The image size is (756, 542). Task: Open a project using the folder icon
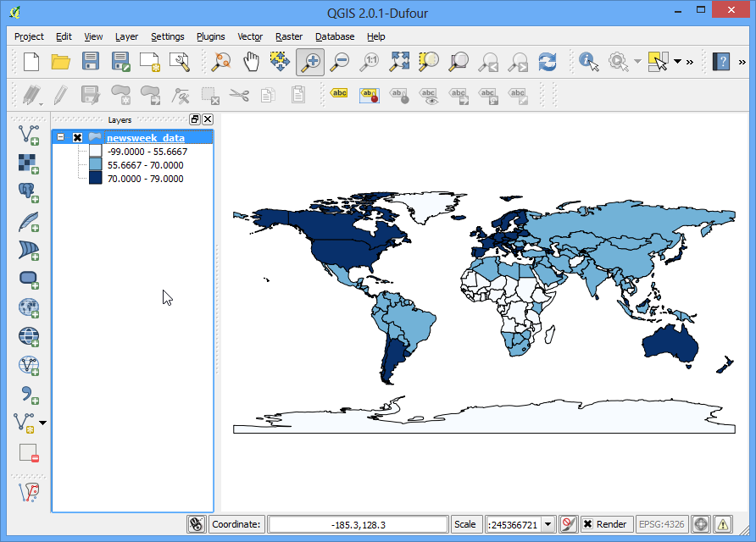[x=61, y=62]
